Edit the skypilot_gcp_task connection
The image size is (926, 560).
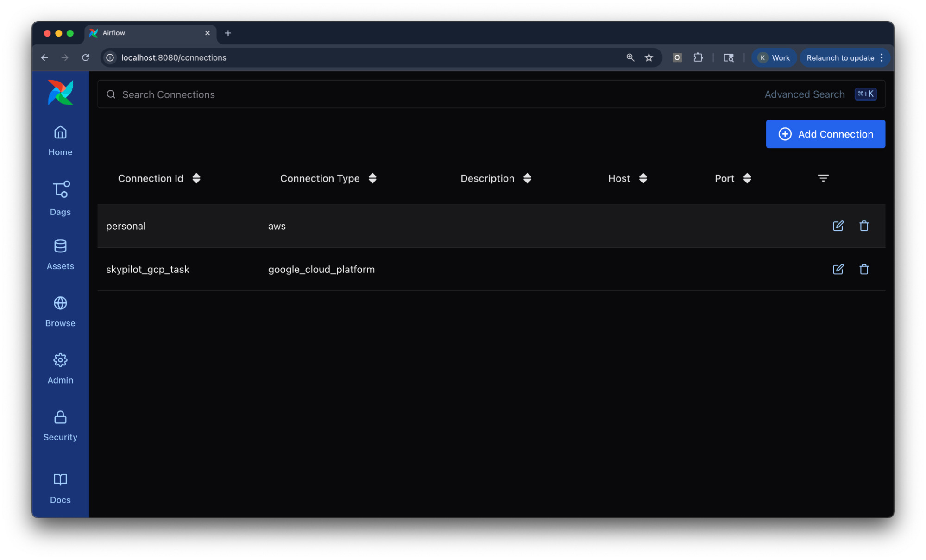[x=838, y=269]
